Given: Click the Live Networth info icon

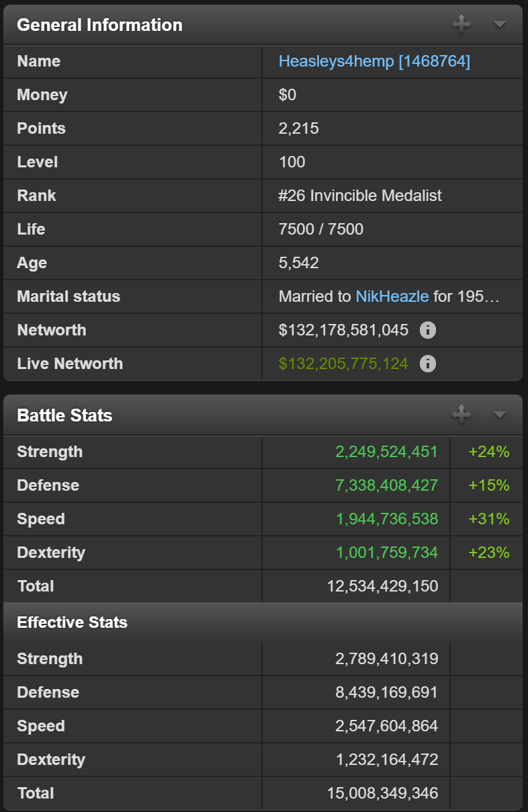Looking at the screenshot, I should 428,364.
